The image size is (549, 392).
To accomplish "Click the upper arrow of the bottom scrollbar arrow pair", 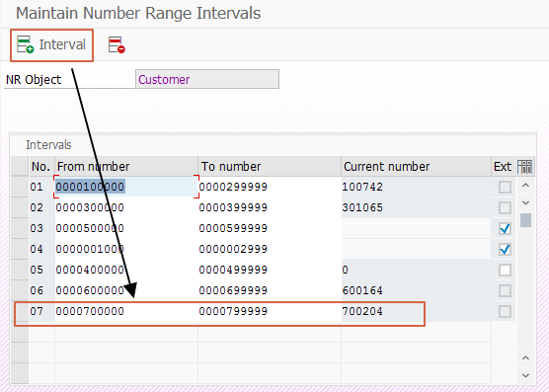I will point(525,358).
